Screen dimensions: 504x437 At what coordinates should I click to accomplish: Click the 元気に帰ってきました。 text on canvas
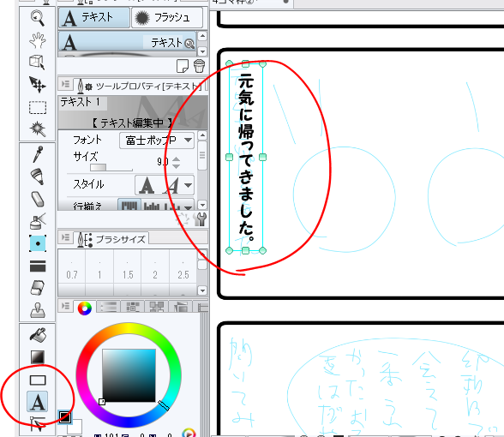[x=246, y=157]
